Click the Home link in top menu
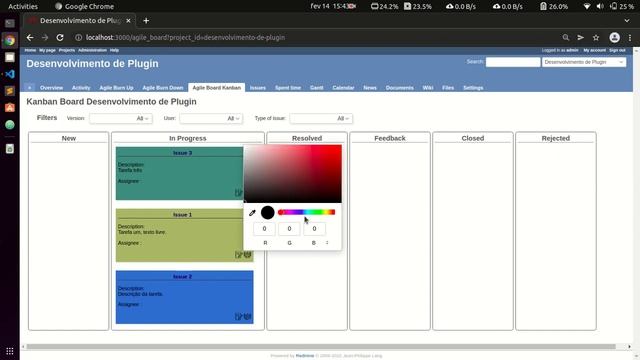The width and height of the screenshot is (640, 360). [x=30, y=50]
